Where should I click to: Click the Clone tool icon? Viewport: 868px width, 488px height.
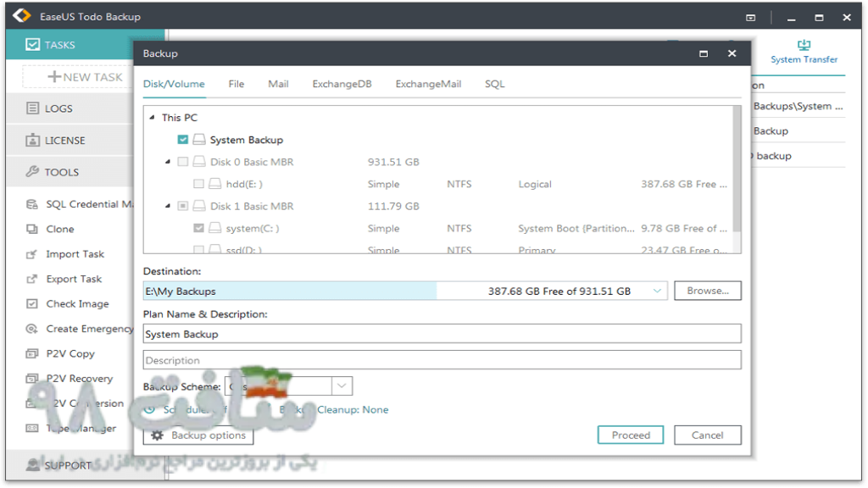point(32,229)
